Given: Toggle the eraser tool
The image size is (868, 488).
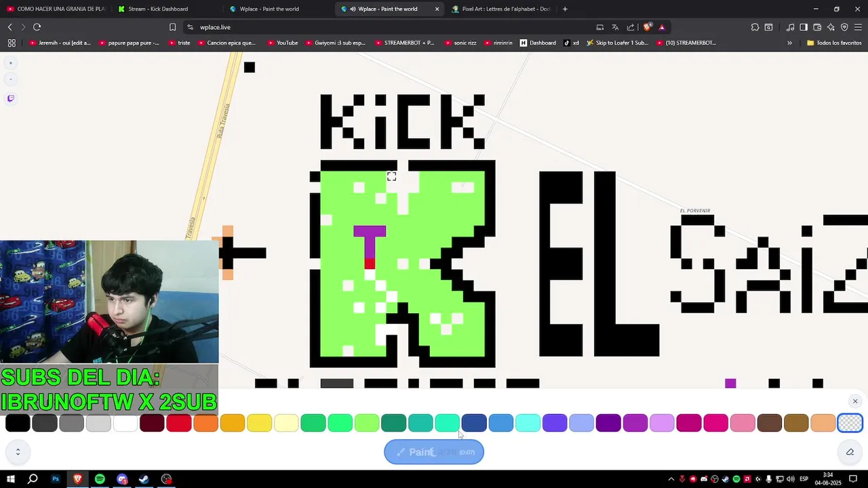Looking at the screenshot, I should (x=850, y=452).
